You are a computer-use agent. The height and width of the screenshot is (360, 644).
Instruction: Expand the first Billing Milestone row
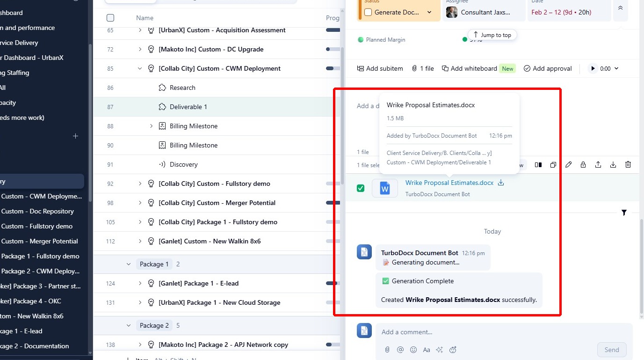click(x=151, y=126)
